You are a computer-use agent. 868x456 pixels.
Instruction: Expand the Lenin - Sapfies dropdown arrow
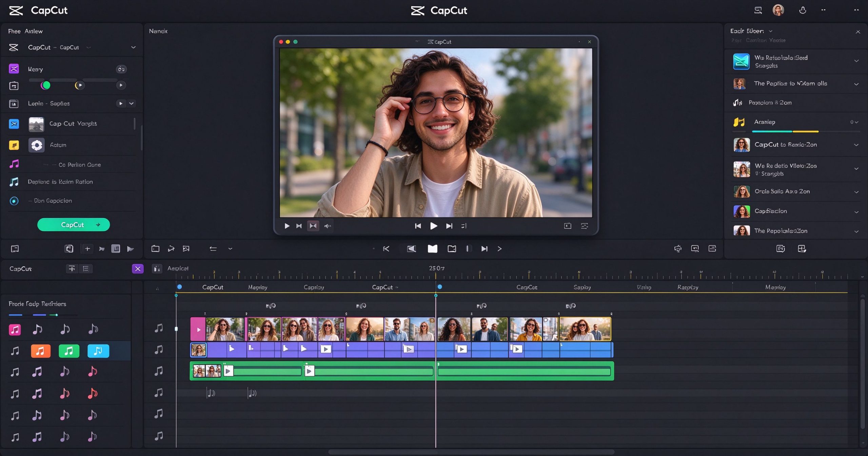click(x=131, y=103)
